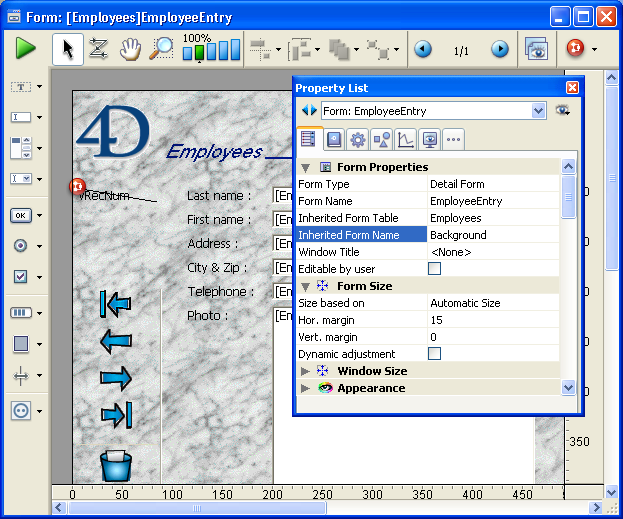The height and width of the screenshot is (519, 623).
Task: Toggle the eye icon in Property List
Action: (565, 111)
